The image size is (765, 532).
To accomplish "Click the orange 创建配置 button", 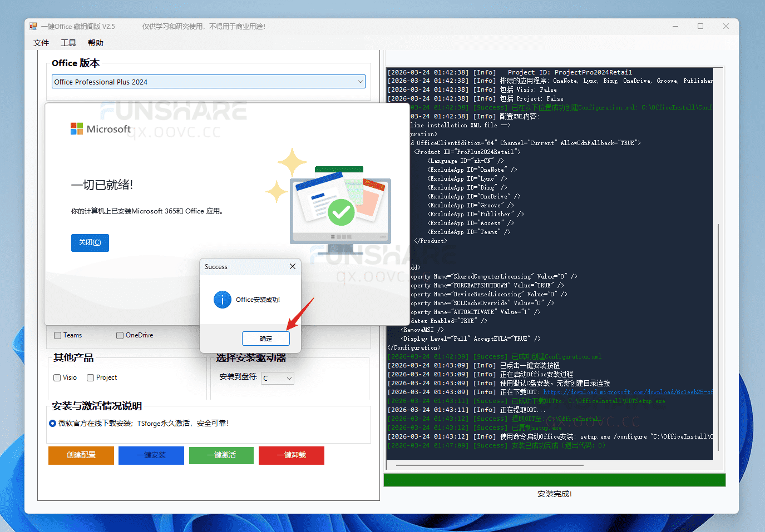I will tap(81, 455).
